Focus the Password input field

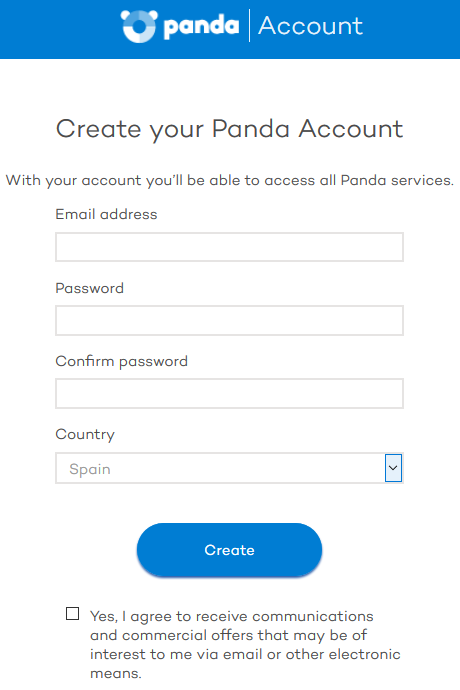(x=229, y=320)
